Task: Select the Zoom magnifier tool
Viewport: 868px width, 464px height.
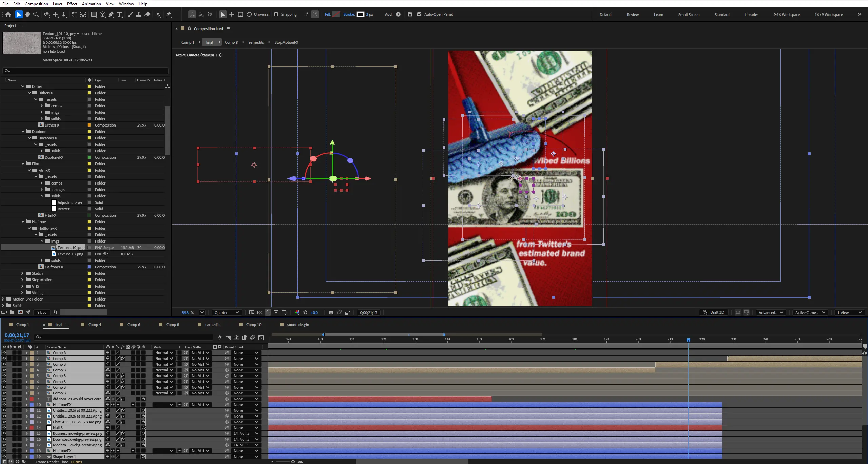Action: pos(36,14)
